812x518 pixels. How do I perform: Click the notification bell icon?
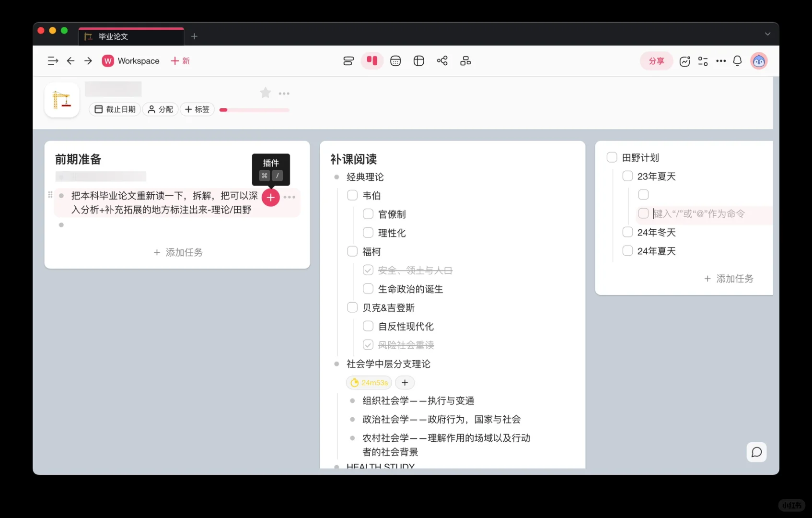click(x=737, y=61)
